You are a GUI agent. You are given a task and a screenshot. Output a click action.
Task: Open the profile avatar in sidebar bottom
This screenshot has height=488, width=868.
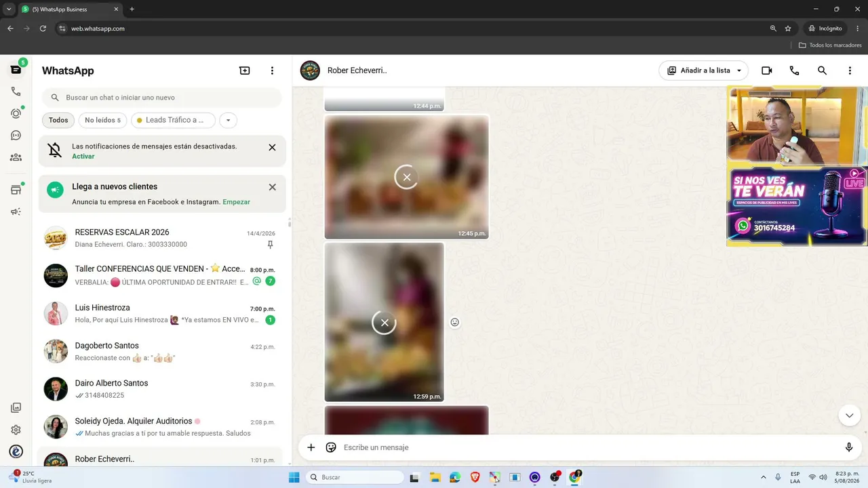pos(16,451)
